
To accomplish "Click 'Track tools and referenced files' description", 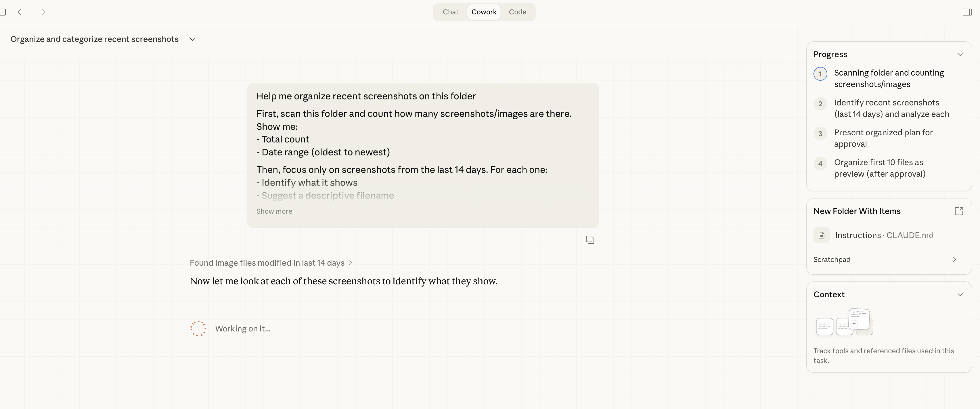I will click(883, 355).
